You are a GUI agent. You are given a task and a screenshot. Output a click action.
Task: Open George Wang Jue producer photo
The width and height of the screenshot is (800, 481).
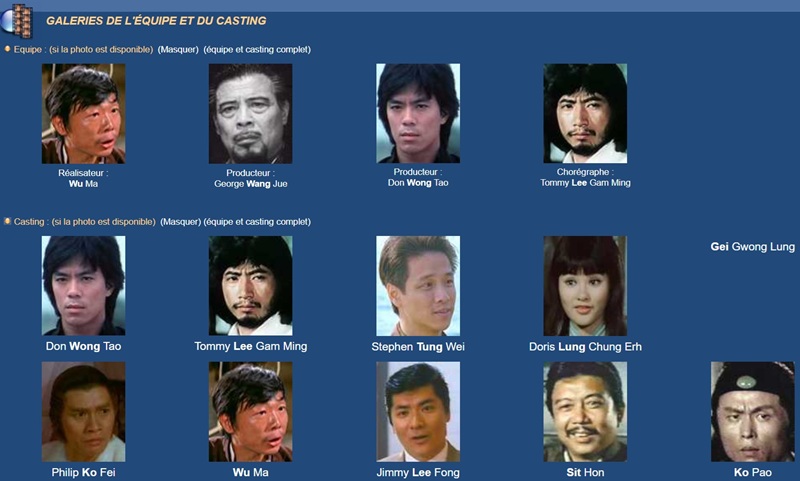251,114
